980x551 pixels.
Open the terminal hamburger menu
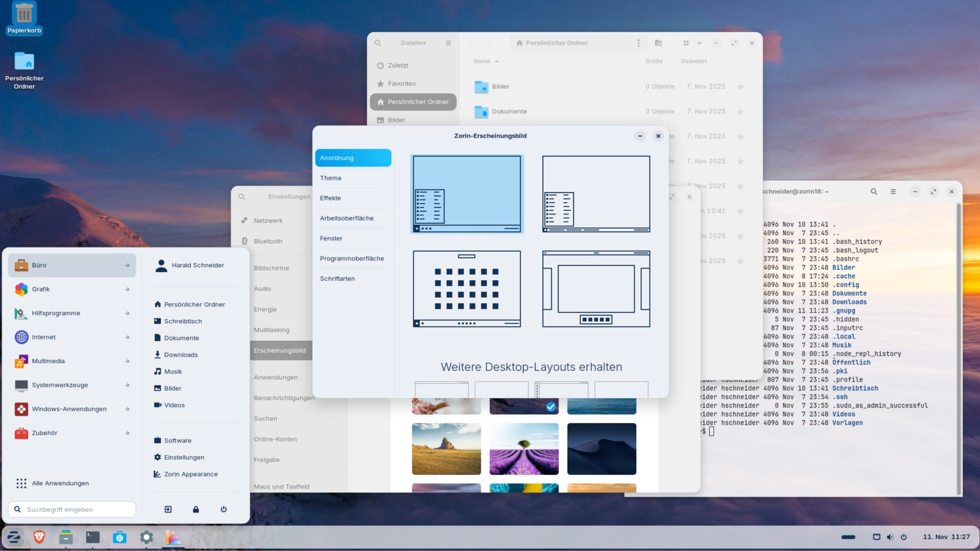[x=893, y=191]
